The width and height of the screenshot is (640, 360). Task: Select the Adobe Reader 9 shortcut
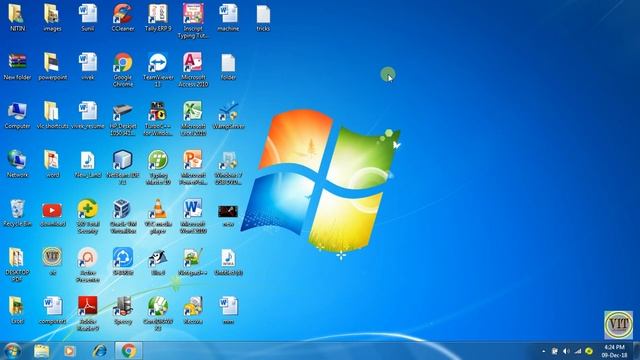[x=88, y=313]
